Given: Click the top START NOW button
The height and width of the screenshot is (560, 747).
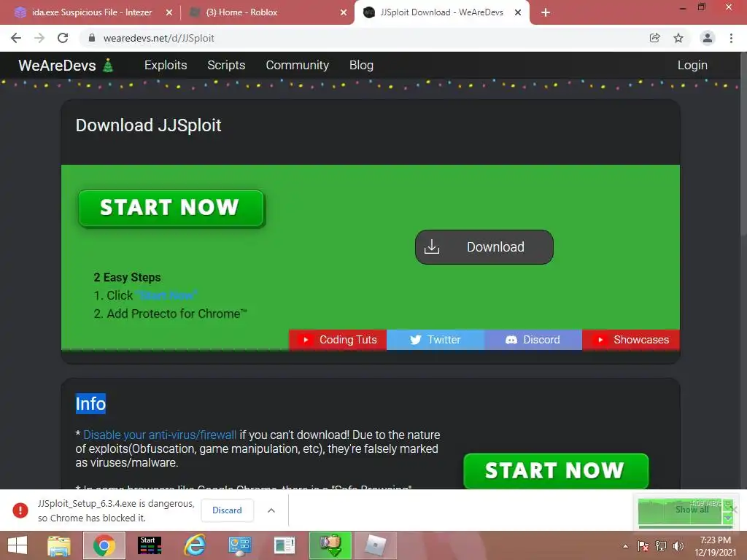Looking at the screenshot, I should click(171, 208).
